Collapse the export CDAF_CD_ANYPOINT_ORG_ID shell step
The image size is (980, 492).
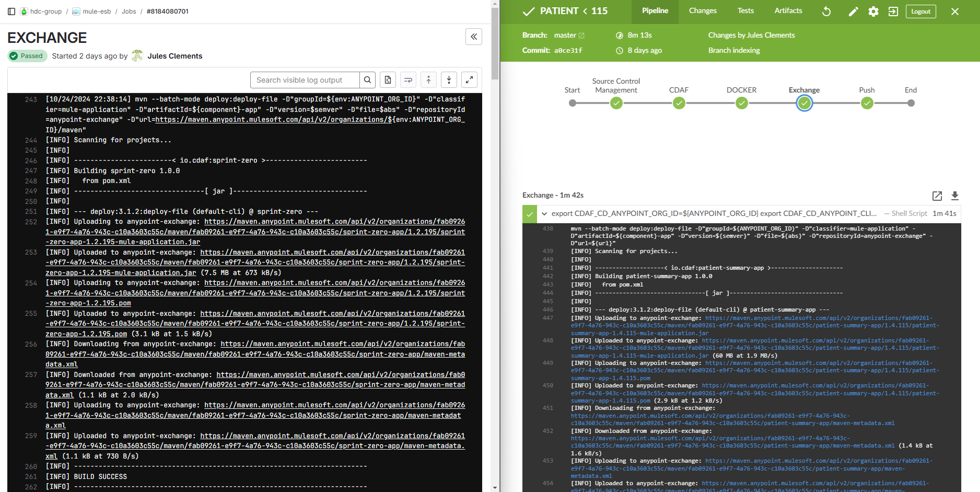(544, 213)
